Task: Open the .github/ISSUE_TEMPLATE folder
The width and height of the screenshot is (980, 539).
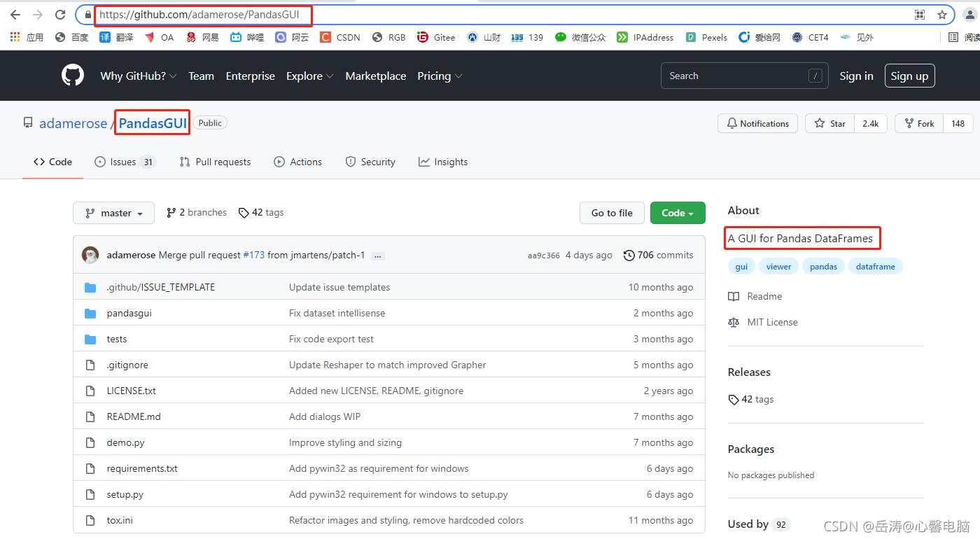Action: click(160, 287)
